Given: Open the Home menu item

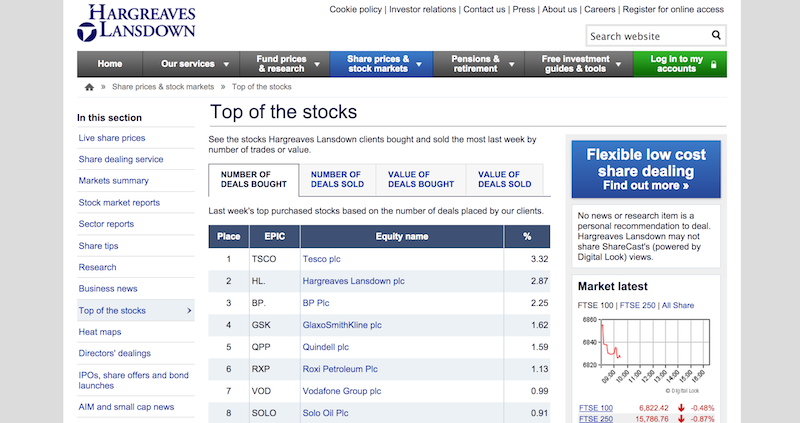Looking at the screenshot, I should 110,64.
